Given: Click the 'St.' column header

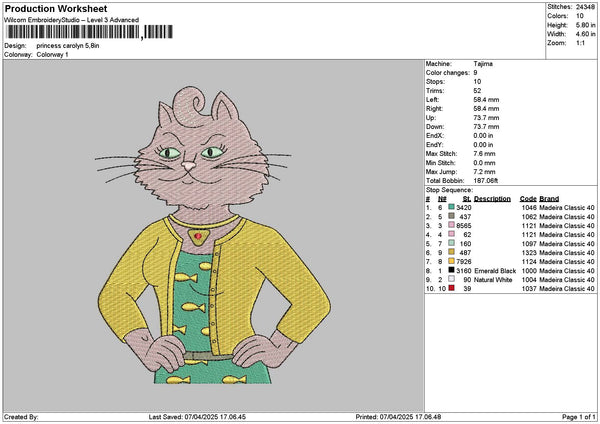Looking at the screenshot, I should tap(467, 199).
